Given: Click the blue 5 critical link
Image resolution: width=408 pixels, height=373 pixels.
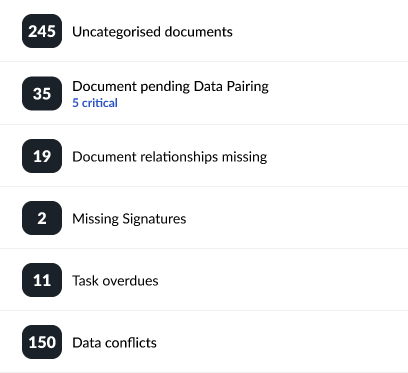Looking at the screenshot, I should point(95,103).
